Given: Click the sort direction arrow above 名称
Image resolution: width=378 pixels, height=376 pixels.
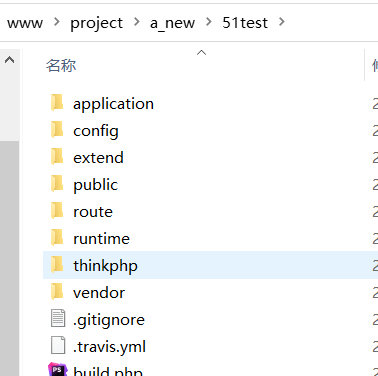Looking at the screenshot, I should [x=201, y=53].
